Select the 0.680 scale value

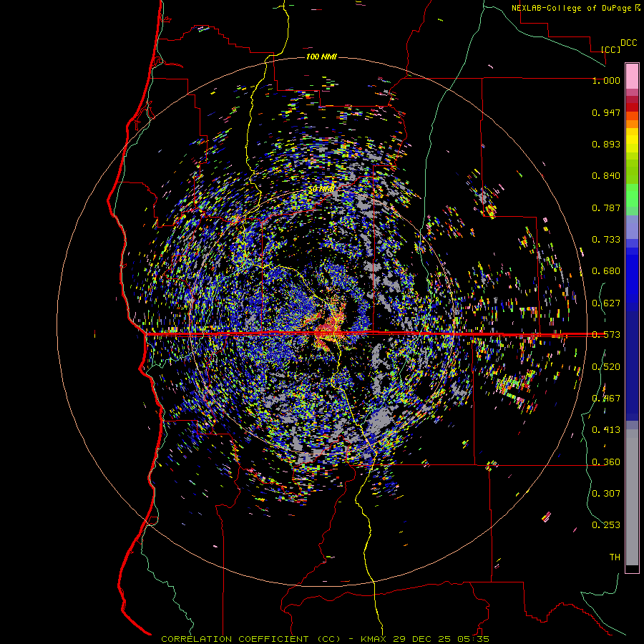(606, 271)
